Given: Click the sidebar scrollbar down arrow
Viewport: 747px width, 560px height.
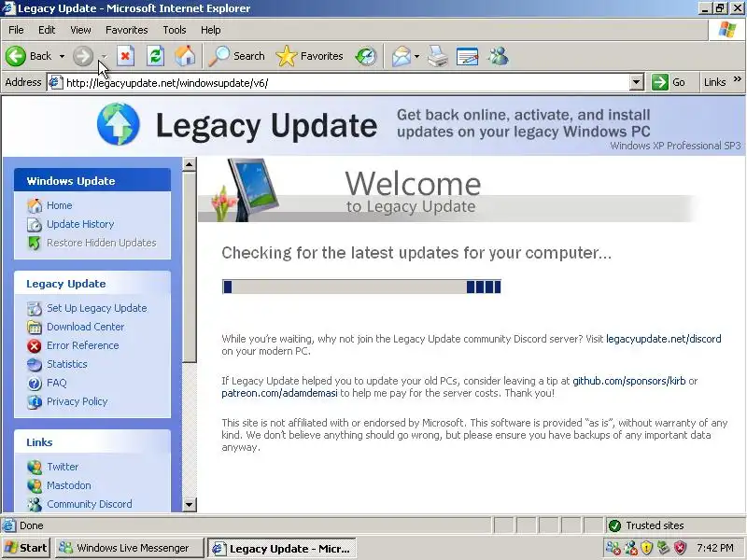Looking at the screenshot, I should 190,504.
